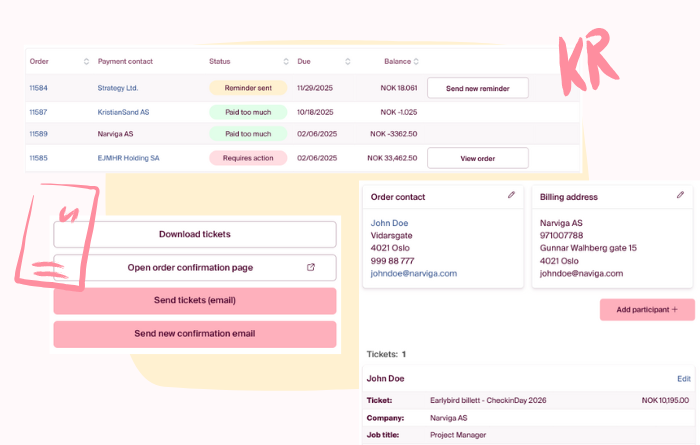Open order number 11584 link
700x445 pixels.
tap(38, 88)
